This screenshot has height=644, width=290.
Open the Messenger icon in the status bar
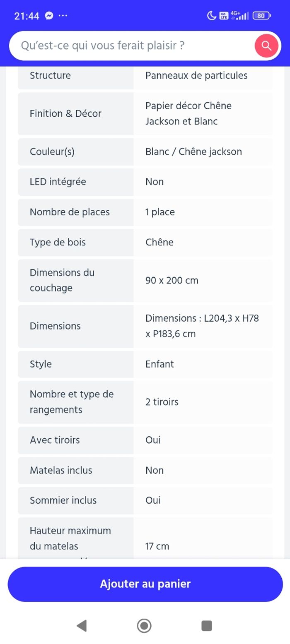click(x=49, y=15)
